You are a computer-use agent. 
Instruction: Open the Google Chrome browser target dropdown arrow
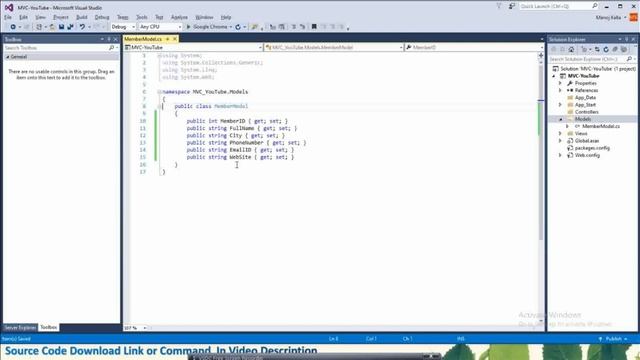tap(231, 27)
